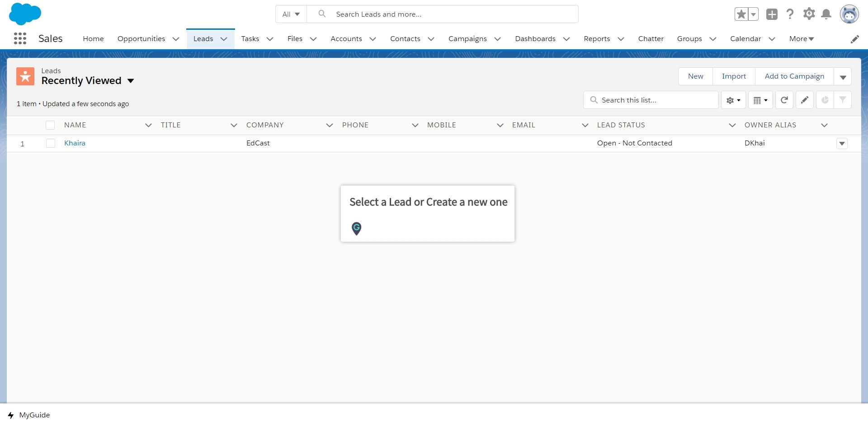
Task: Open the EMAIL column header menu chevron
Action: (585, 125)
